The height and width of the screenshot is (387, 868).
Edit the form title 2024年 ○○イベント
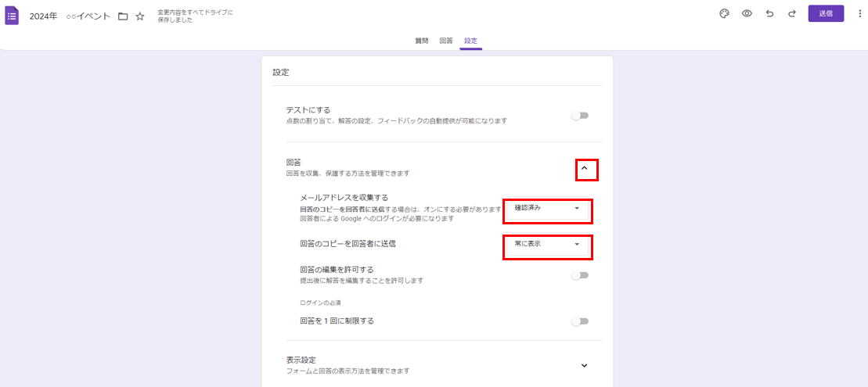pos(70,16)
